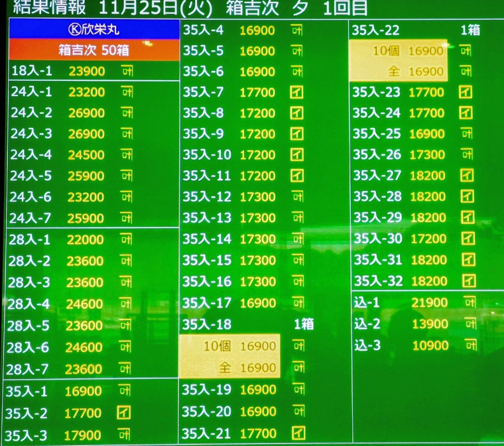
Task: Click the orange 箱吉次 50箱 header
Action: click(x=94, y=50)
